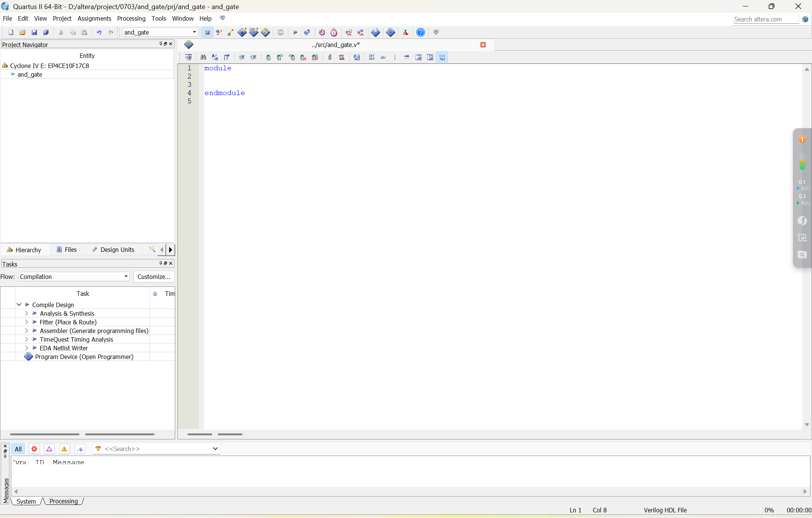Open the Stop Processing icon
This screenshot has height=518, width=812.
tap(280, 32)
